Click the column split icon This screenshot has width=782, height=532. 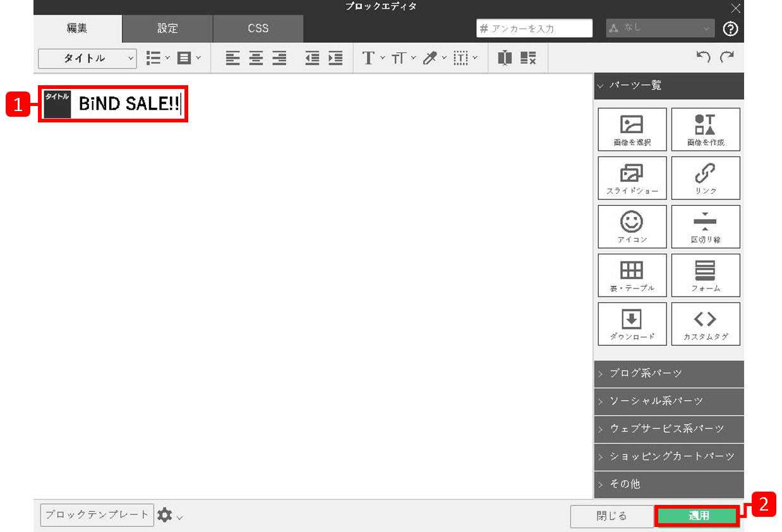click(504, 58)
